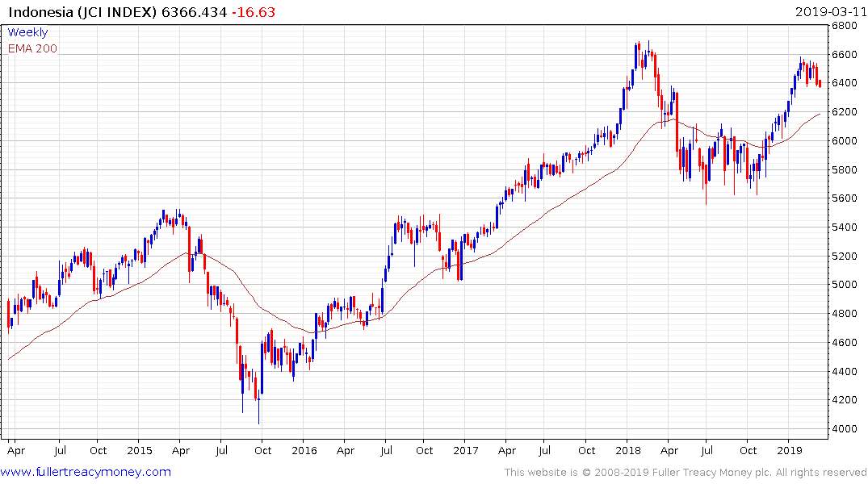Click the 5600 price axis label
The width and height of the screenshot is (868, 484).
(x=845, y=198)
